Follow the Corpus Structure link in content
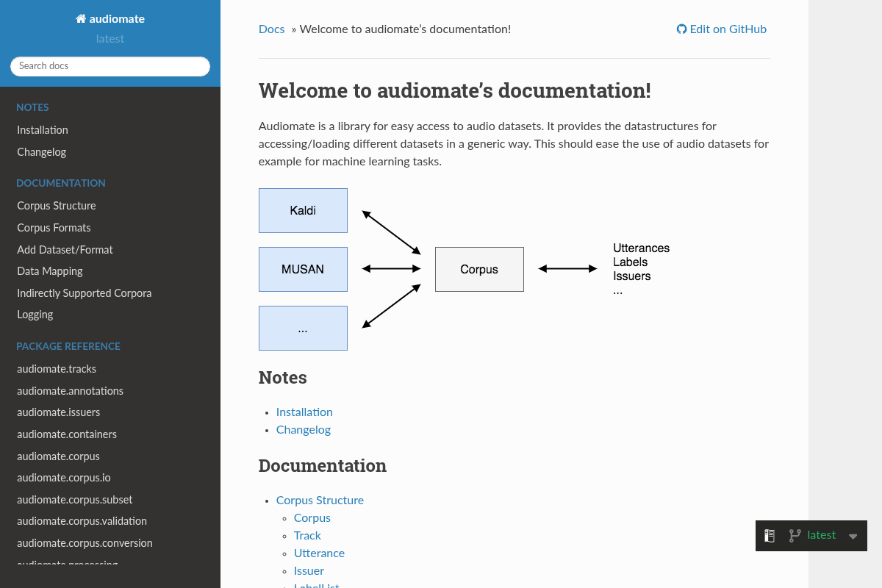The height and width of the screenshot is (588, 882). tap(320, 501)
